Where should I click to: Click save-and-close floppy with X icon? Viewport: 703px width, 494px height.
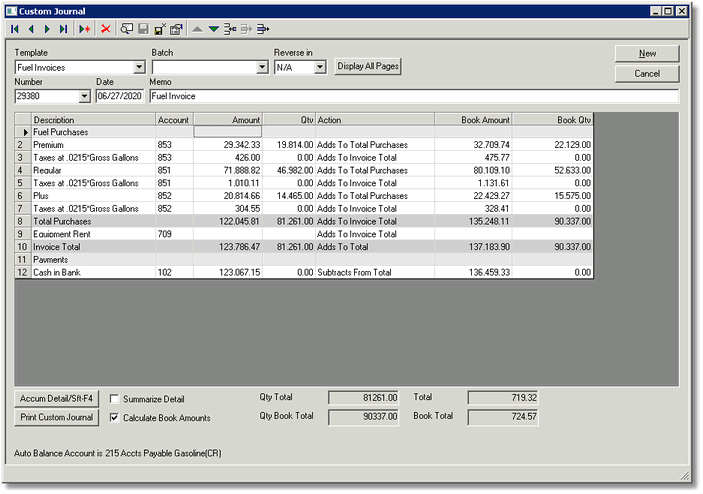tap(160, 29)
